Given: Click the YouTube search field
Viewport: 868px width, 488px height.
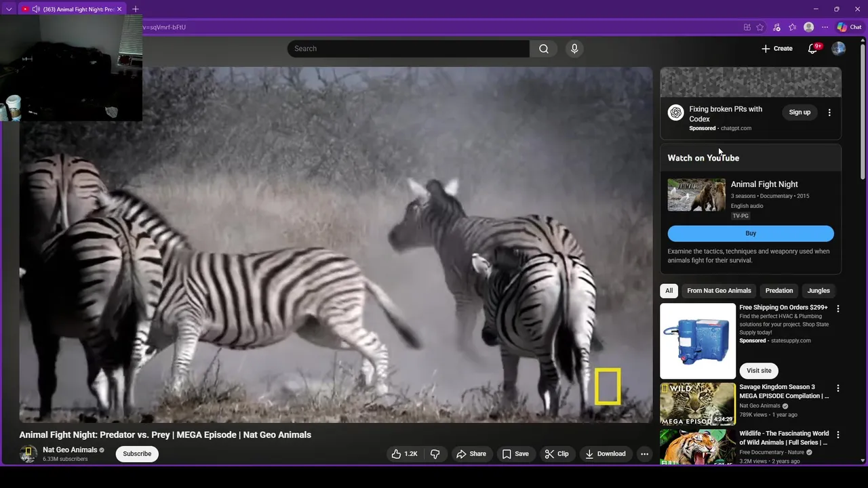Looking at the screenshot, I should [x=408, y=49].
